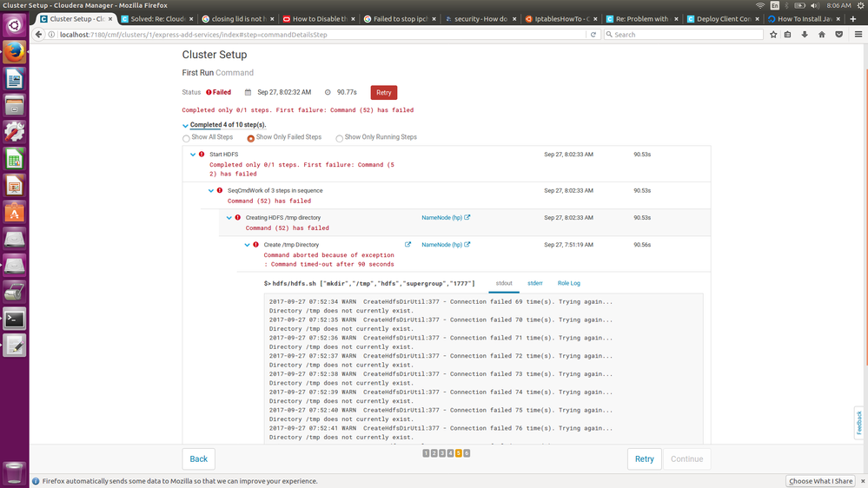Open the Ubuntu Dash search
This screenshot has width=868, height=488.
coord(15,25)
